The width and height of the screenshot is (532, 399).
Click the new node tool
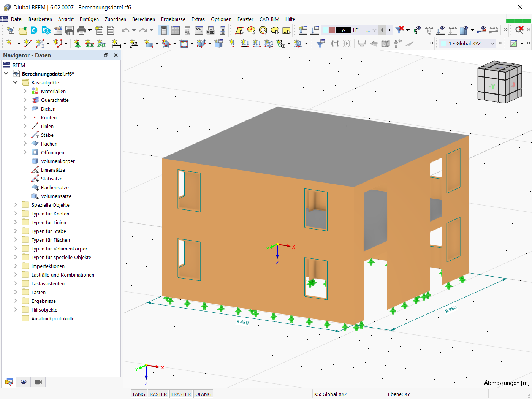9,43
